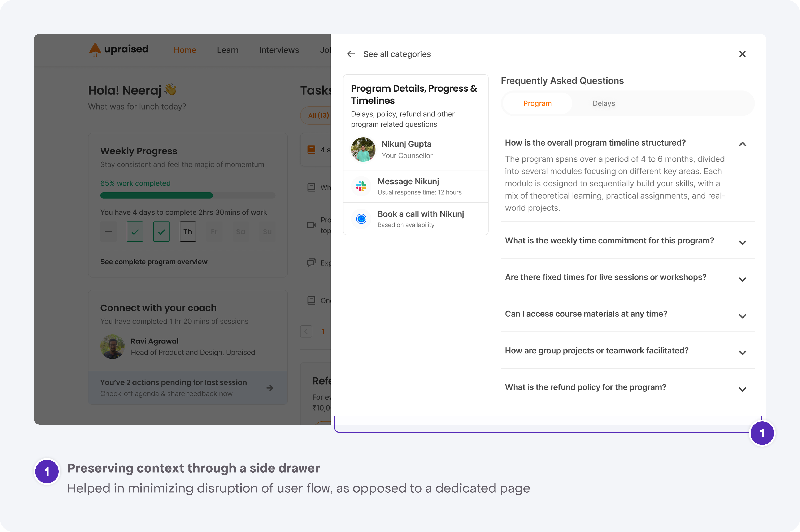Open Book a call with Nikunj option
The height and width of the screenshot is (532, 800).
pyautogui.click(x=416, y=219)
